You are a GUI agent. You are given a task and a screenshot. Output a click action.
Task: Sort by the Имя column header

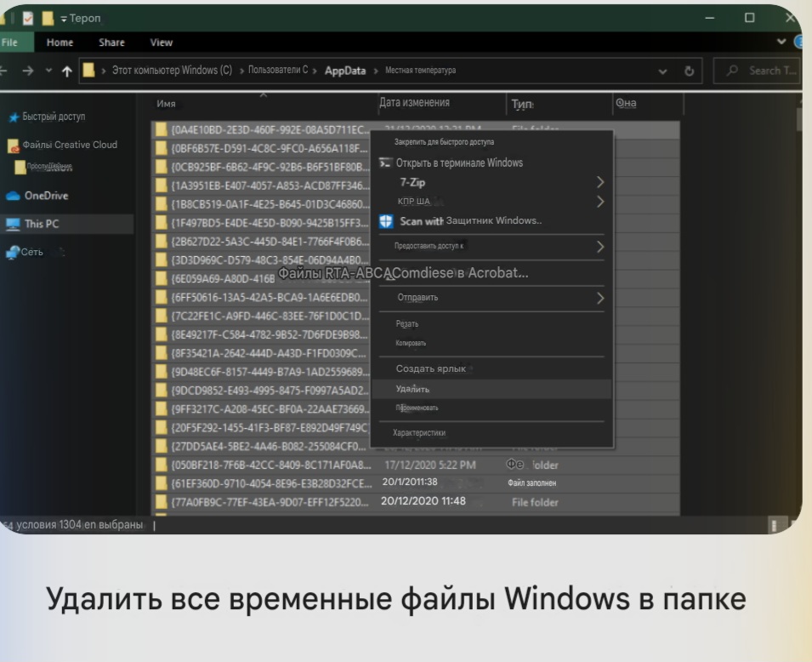[x=166, y=104]
